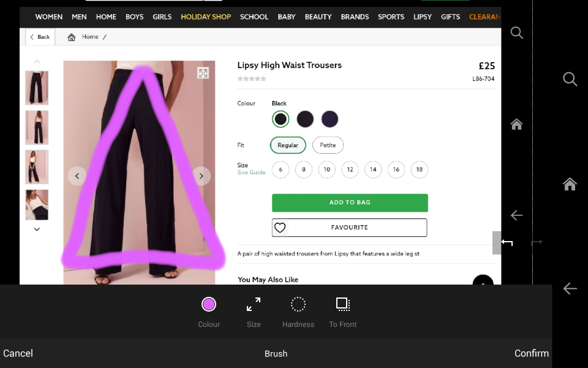The width and height of the screenshot is (588, 368).
Task: Expand product image to fullscreen
Action: pos(203,73)
